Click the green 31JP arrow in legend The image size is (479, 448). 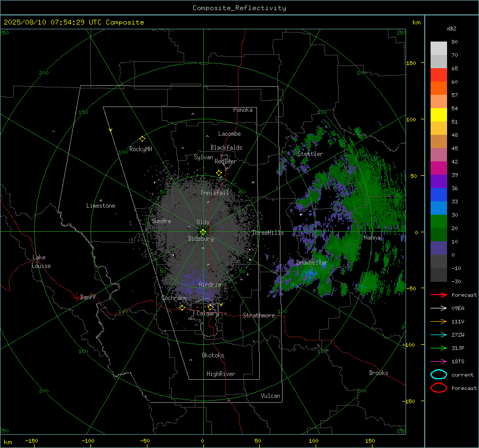coord(439,348)
